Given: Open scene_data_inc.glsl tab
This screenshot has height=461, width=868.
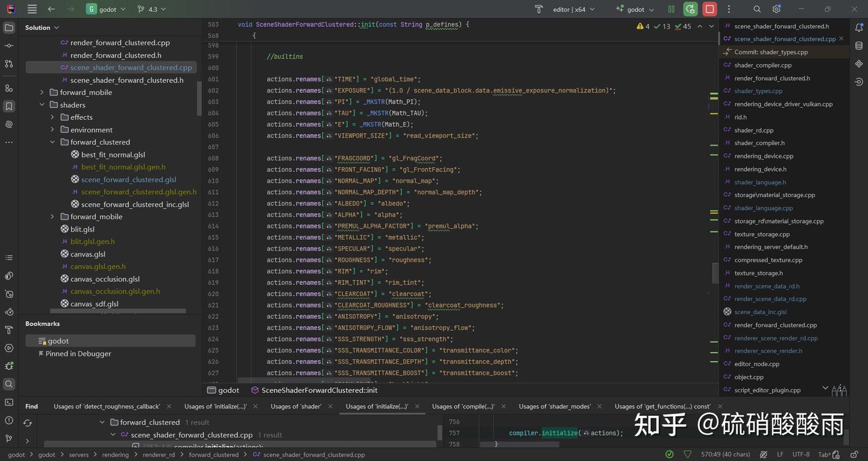Looking at the screenshot, I should click(760, 312).
